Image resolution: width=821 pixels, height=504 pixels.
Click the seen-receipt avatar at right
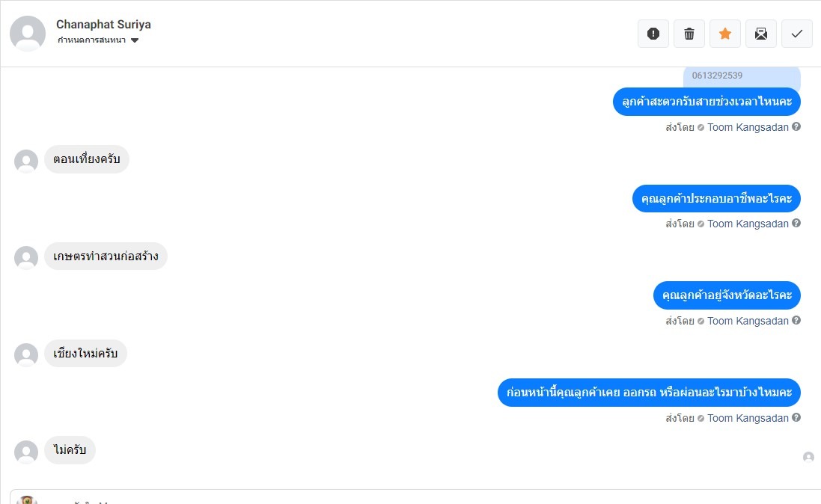coord(808,457)
